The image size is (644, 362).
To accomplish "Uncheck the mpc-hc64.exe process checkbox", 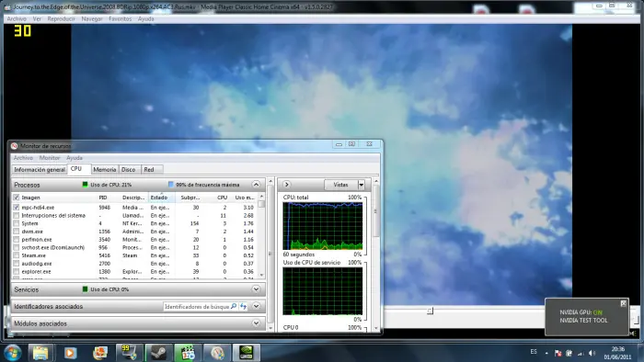I will tap(16, 208).
